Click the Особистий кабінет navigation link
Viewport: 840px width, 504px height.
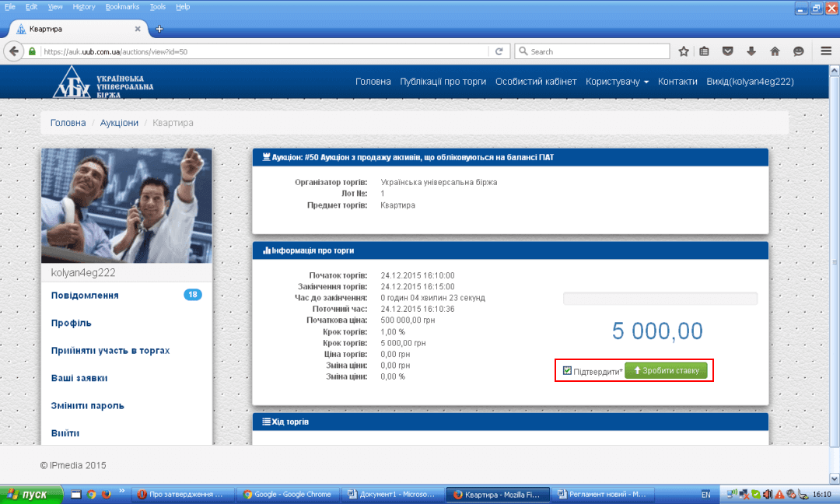click(x=536, y=82)
